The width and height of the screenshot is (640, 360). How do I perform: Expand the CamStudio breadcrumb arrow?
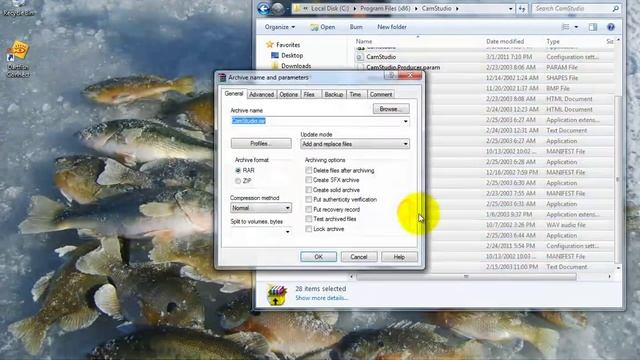coord(457,9)
